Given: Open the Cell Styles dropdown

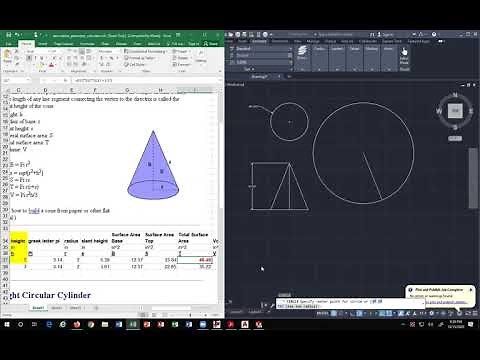Looking at the screenshot, I should point(135,64).
